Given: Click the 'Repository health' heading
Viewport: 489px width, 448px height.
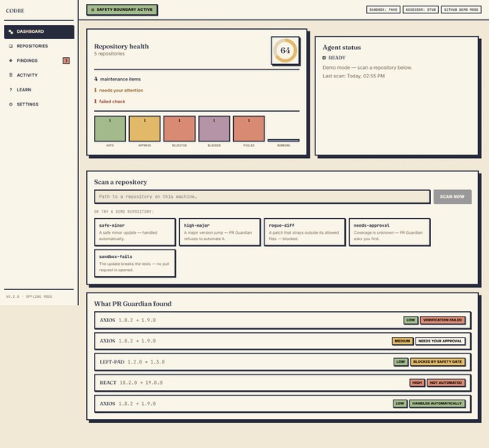Looking at the screenshot, I should [x=121, y=46].
